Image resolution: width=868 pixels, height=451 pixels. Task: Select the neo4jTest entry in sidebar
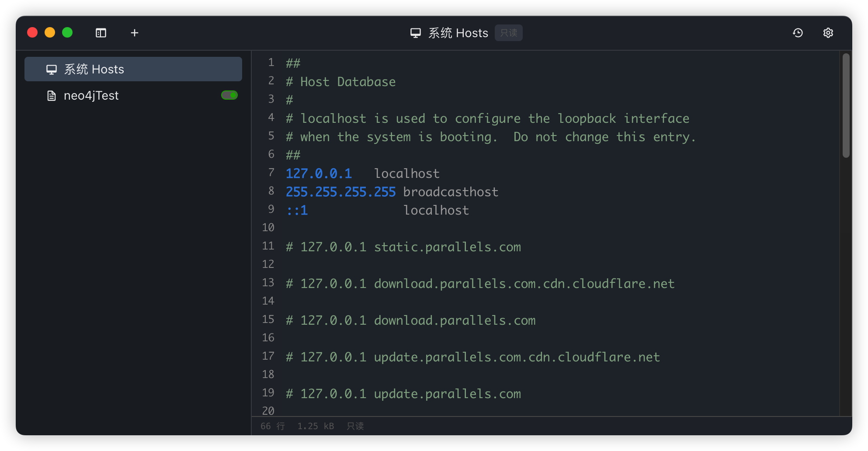(91, 96)
